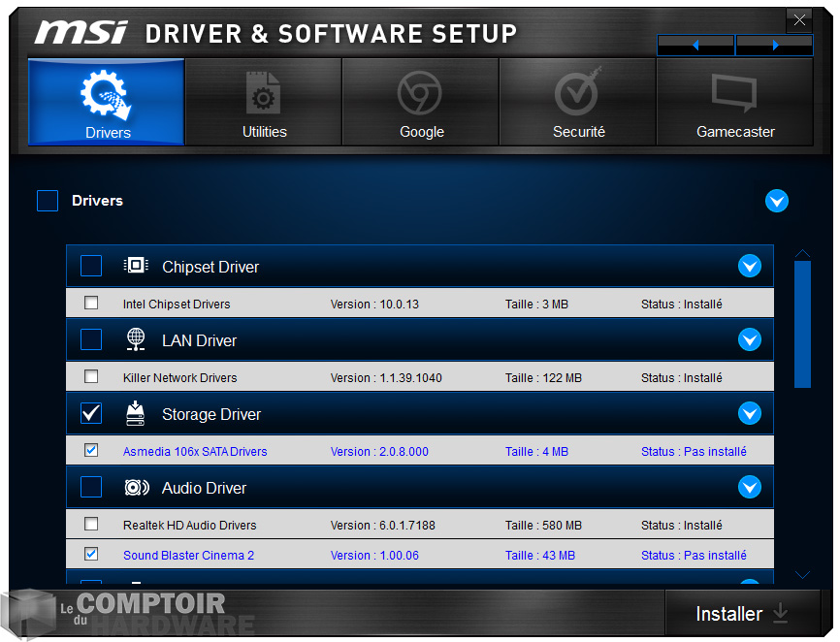Viewport: 840px width, 642px height.
Task: Open the Google Chrome icon tab
Action: coord(420,92)
